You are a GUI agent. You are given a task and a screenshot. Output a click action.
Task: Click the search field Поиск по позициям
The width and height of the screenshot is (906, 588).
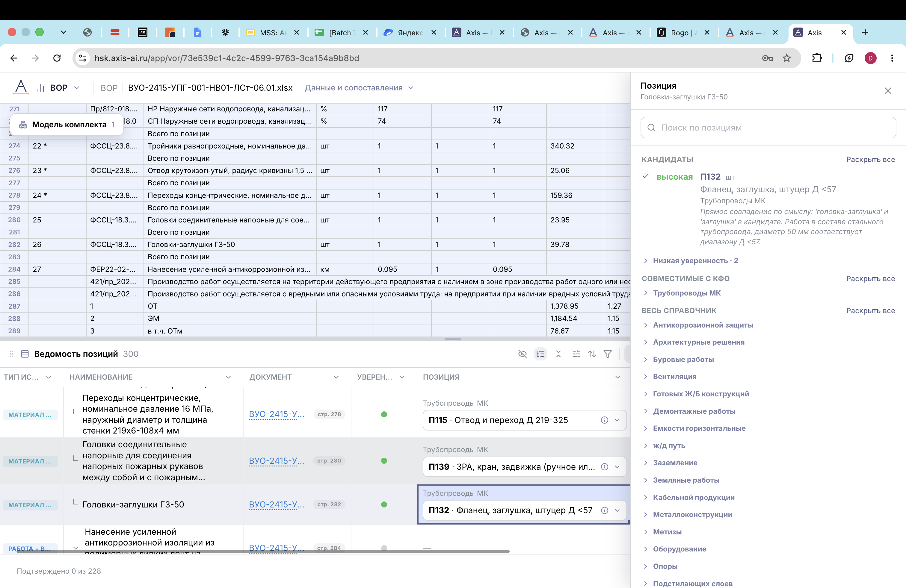(768, 128)
